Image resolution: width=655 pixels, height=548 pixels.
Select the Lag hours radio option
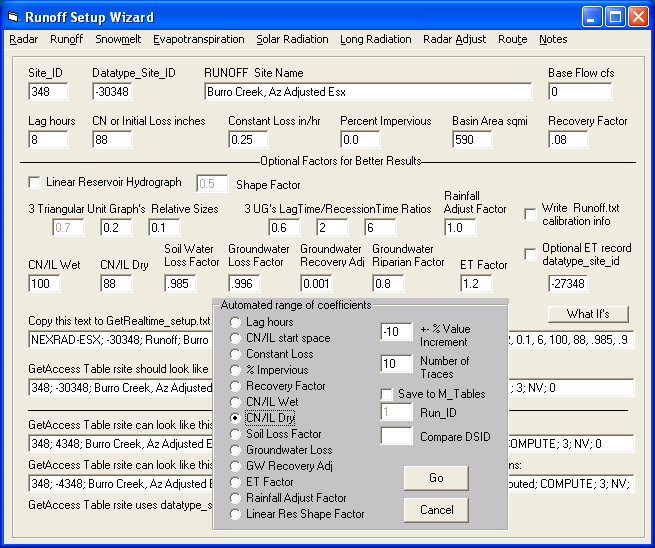tap(236, 322)
